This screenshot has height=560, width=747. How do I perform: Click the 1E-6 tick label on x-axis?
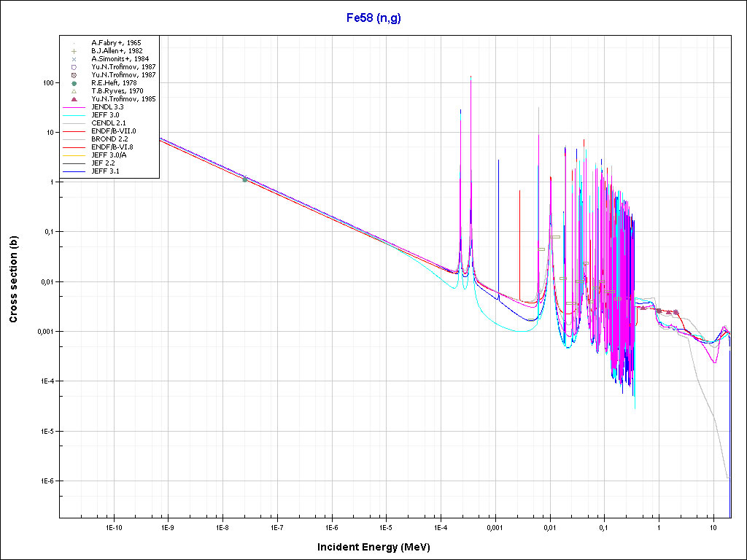coord(332,526)
